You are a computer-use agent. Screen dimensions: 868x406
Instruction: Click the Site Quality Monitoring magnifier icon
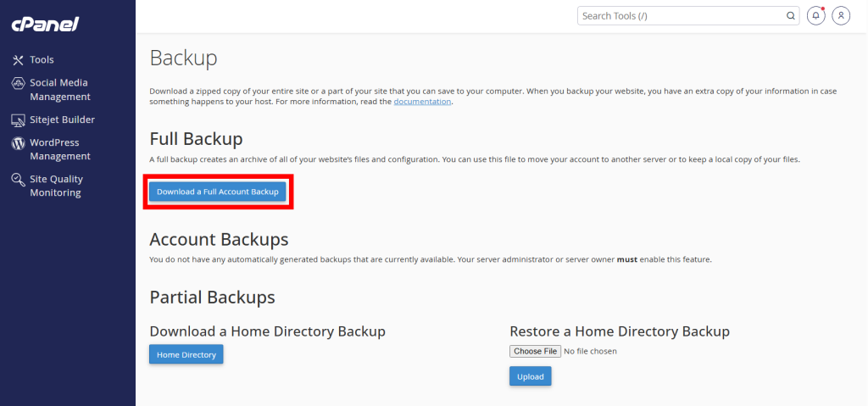tap(18, 180)
